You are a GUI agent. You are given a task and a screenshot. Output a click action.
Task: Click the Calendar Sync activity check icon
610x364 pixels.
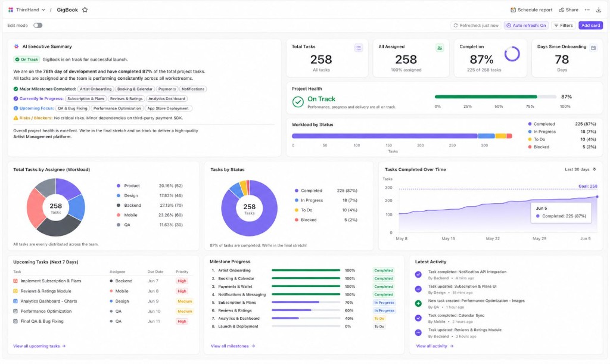click(x=418, y=318)
